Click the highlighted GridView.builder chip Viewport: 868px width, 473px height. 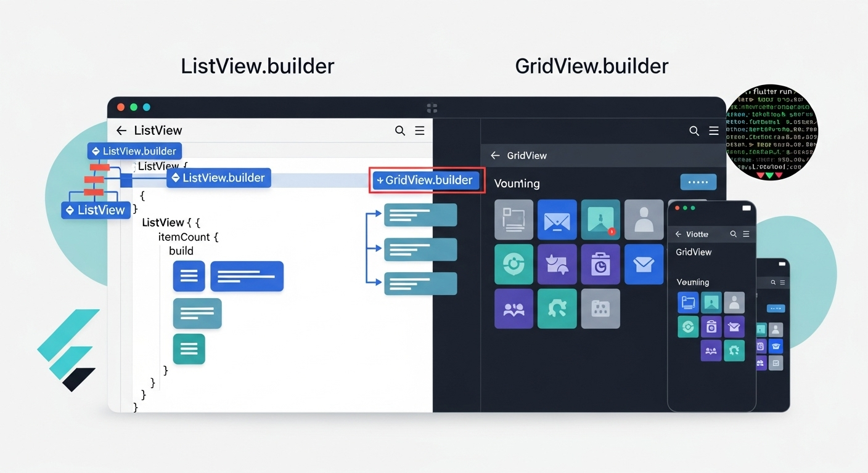pos(427,180)
